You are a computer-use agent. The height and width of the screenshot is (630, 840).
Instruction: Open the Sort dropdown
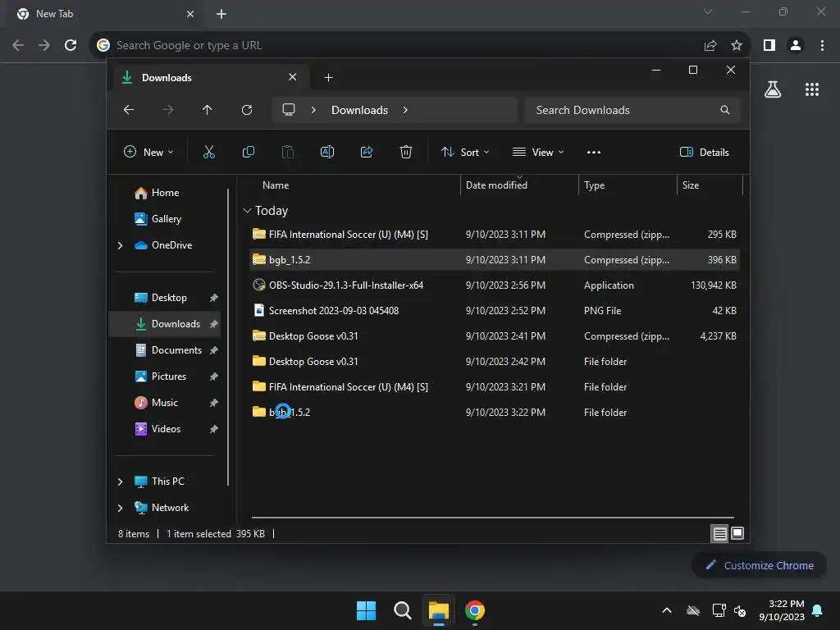coord(465,152)
